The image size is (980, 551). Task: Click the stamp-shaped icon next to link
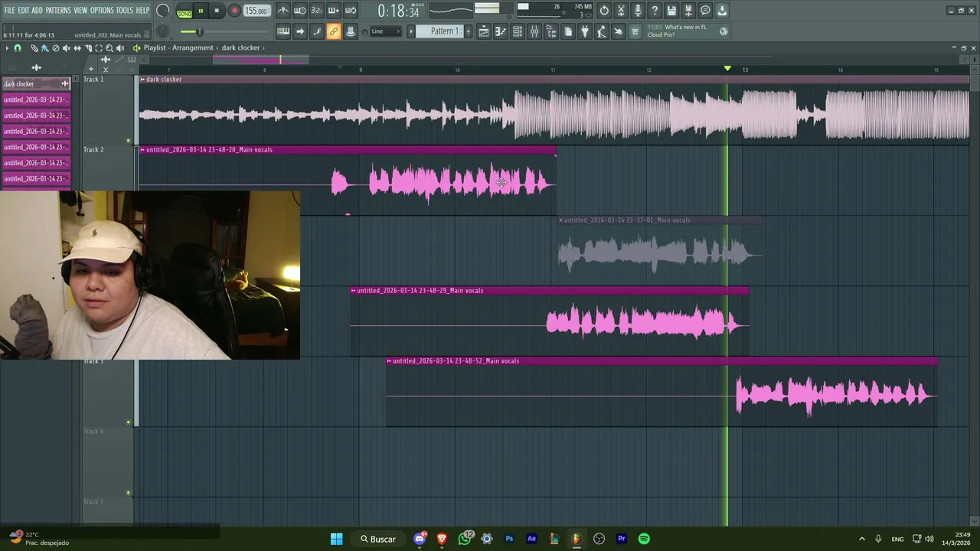(350, 31)
